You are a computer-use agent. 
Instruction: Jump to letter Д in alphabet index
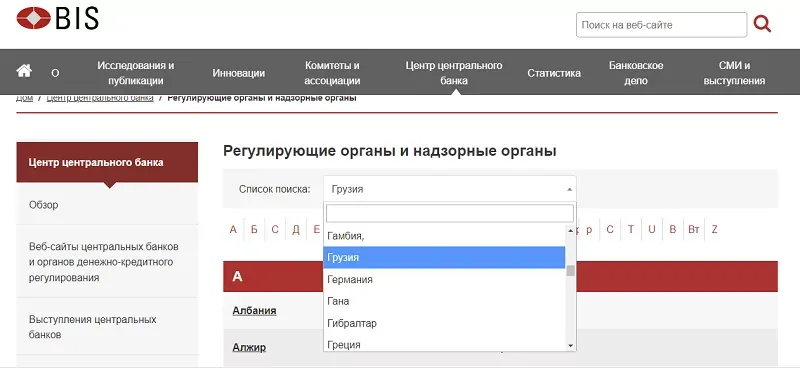point(296,230)
